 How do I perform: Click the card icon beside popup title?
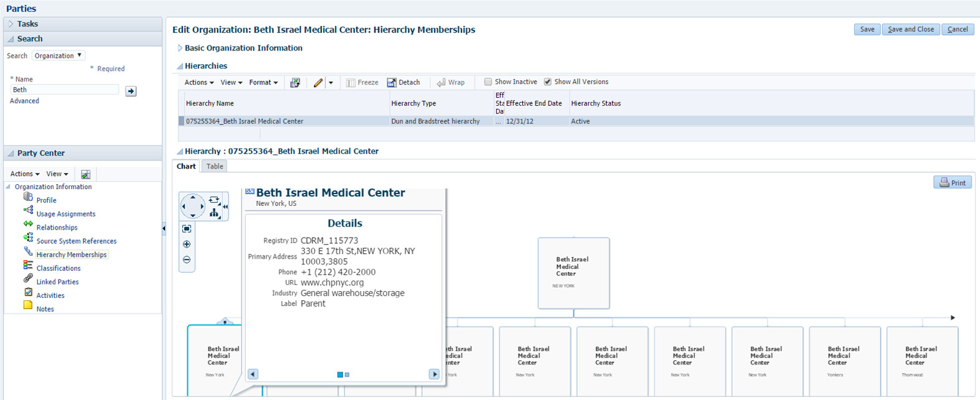pyautogui.click(x=250, y=192)
